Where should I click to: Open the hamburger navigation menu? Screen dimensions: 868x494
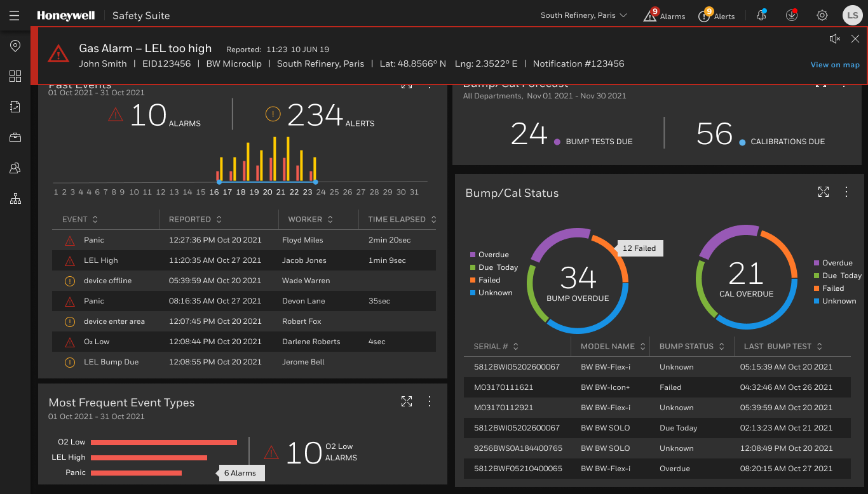coord(15,15)
